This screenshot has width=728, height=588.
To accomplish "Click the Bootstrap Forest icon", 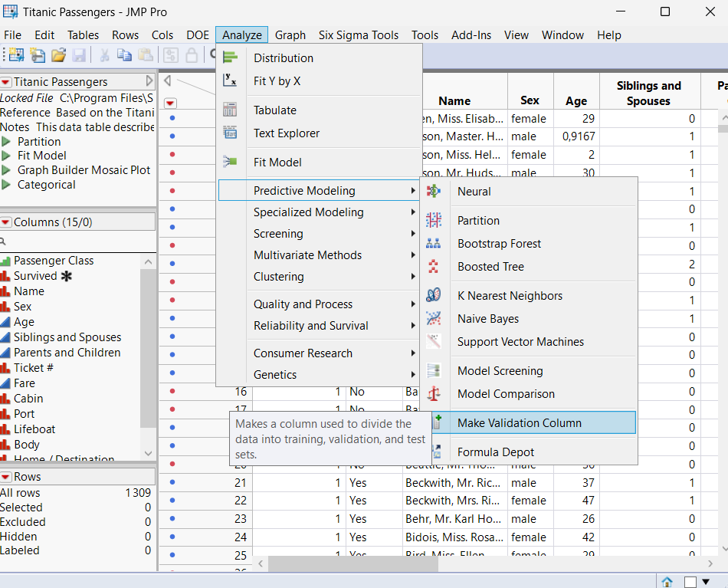I will [x=433, y=245].
